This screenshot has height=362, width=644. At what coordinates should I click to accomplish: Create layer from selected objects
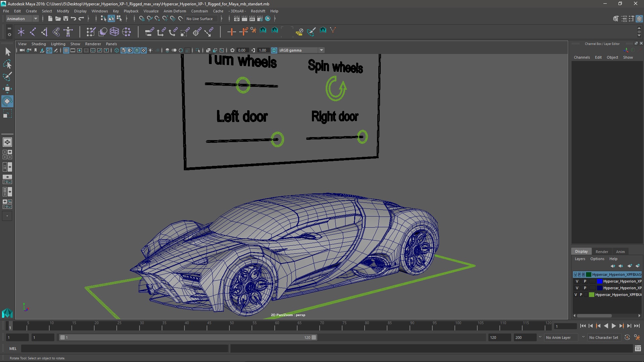[x=638, y=266]
